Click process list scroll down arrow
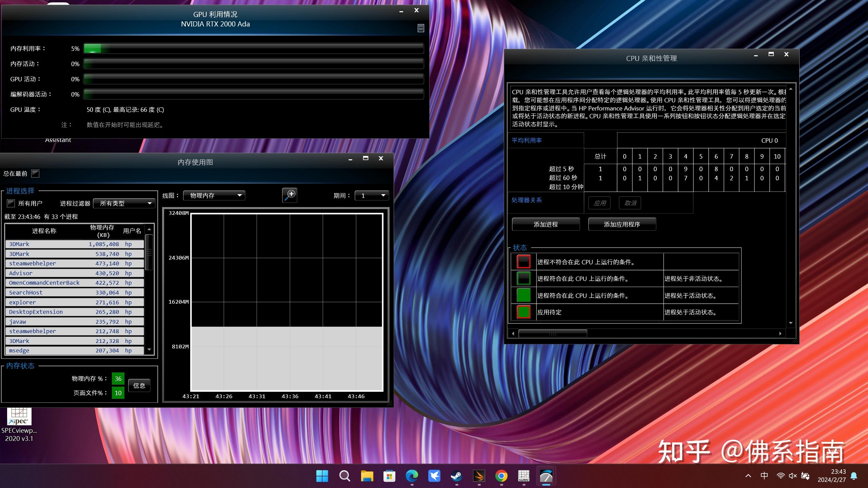This screenshot has height=488, width=868. click(149, 350)
